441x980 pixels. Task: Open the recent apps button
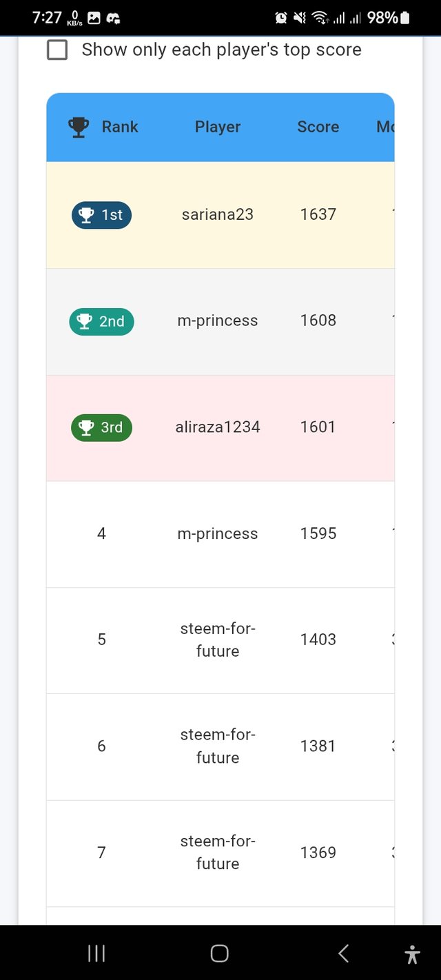click(x=96, y=953)
